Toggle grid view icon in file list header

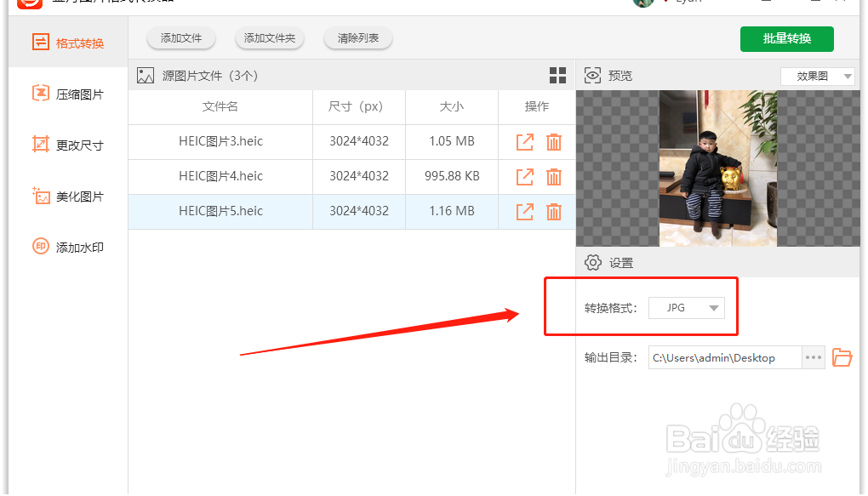(557, 75)
